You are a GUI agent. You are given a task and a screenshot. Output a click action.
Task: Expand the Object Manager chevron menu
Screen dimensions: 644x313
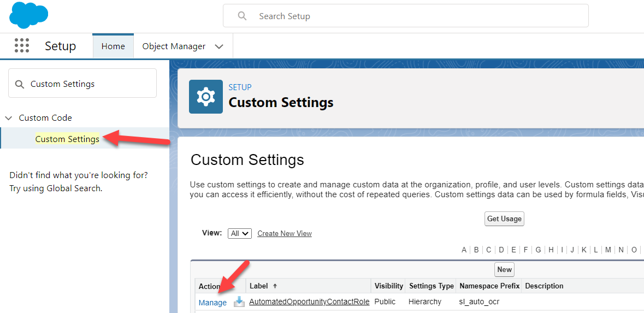[220, 47]
